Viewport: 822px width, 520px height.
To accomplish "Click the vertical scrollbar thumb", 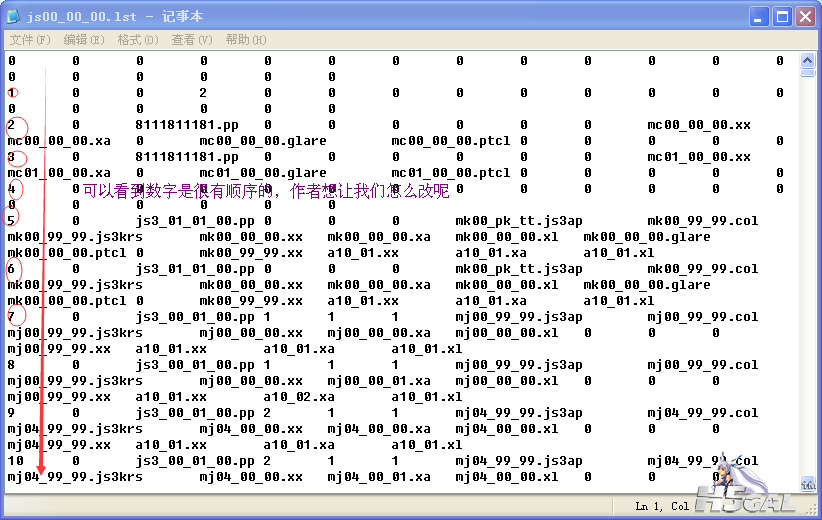I will (807, 73).
